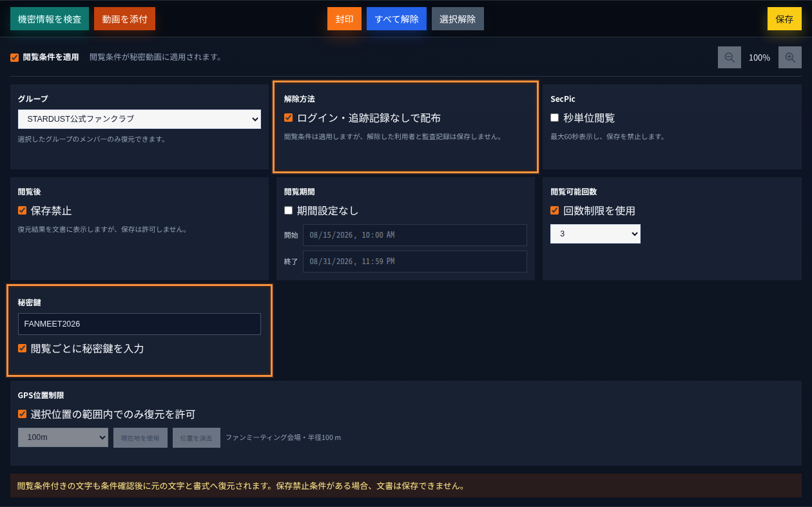
Task: Click the zoom in magnifier icon
Action: 790,57
